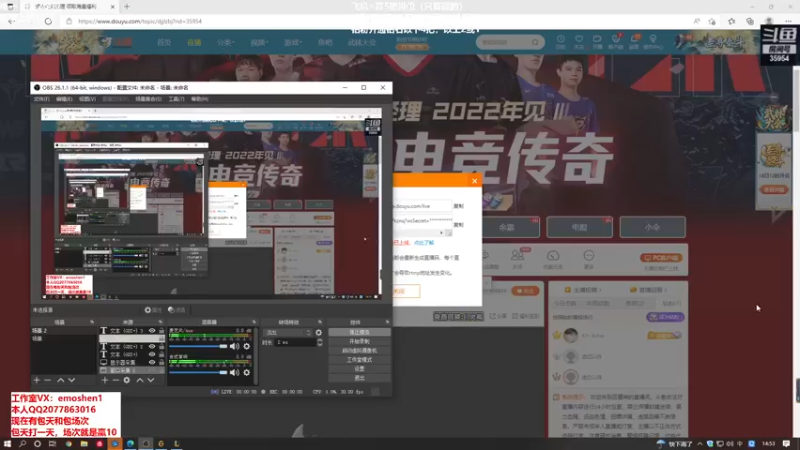Click 停止推流 (Stop Streaming) button in OBS
Viewport: 800px width, 450px height.
coord(359,332)
